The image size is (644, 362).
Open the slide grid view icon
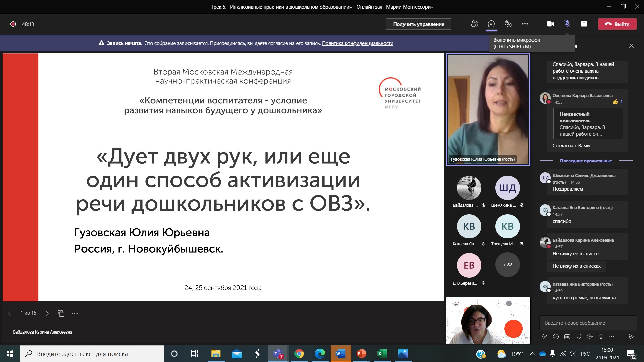click(x=61, y=313)
